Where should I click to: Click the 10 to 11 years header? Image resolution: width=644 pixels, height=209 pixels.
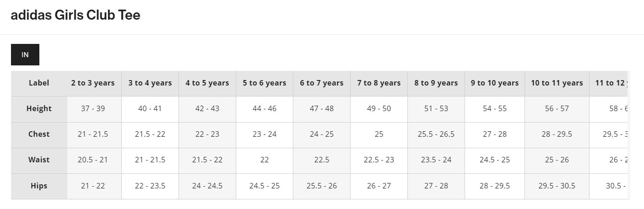557,83
